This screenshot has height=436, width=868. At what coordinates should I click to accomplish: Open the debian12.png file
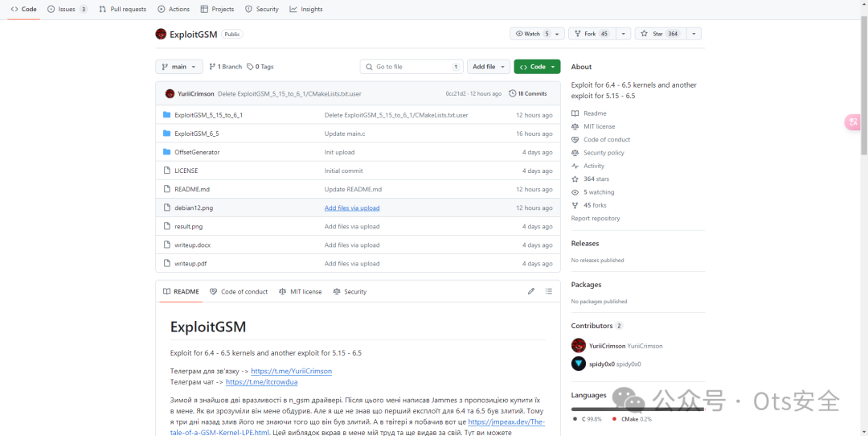[194, 208]
